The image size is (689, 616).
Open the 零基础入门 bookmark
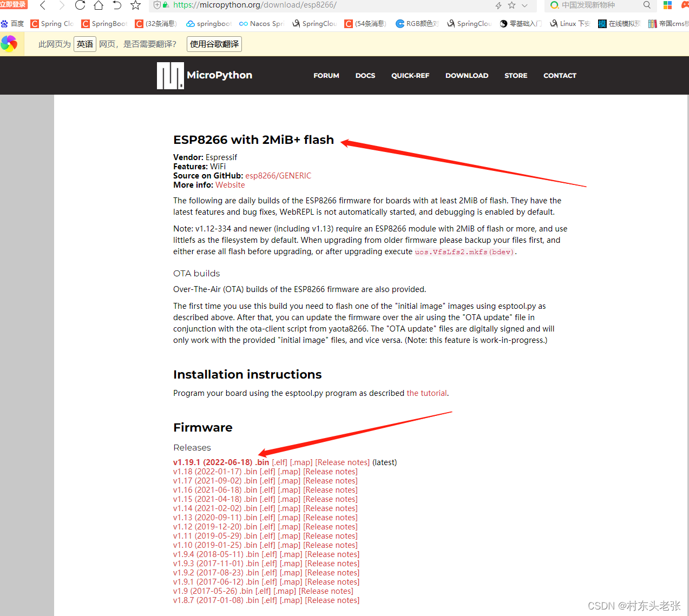point(521,23)
